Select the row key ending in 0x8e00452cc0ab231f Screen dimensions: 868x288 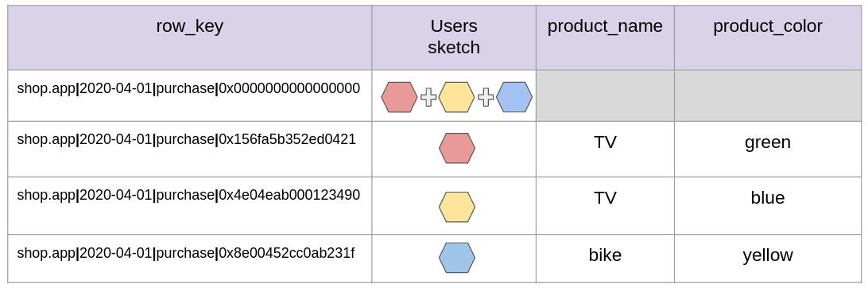coord(186,253)
